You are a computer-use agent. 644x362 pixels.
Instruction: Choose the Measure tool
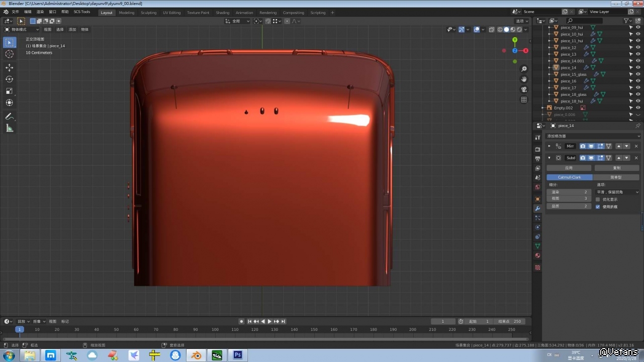point(9,129)
